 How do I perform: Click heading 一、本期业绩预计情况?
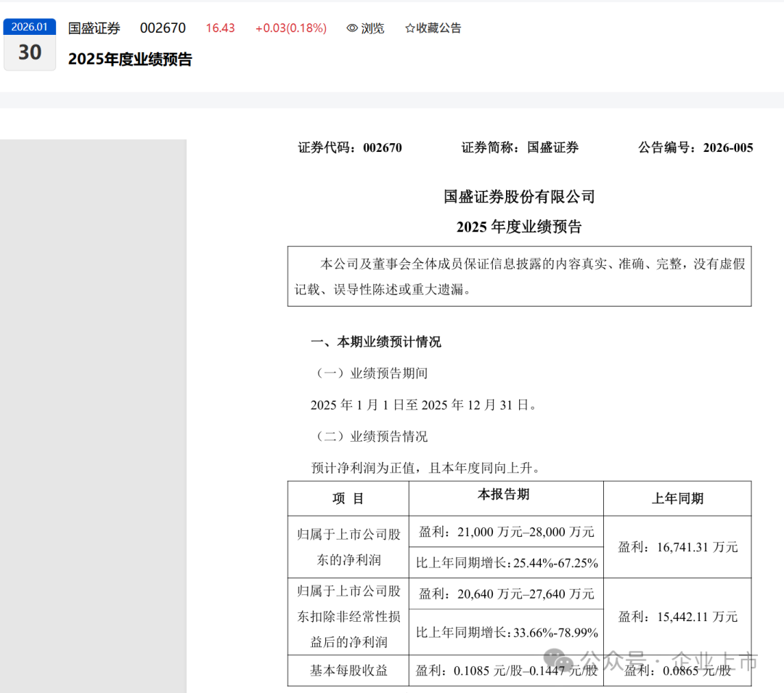376,341
